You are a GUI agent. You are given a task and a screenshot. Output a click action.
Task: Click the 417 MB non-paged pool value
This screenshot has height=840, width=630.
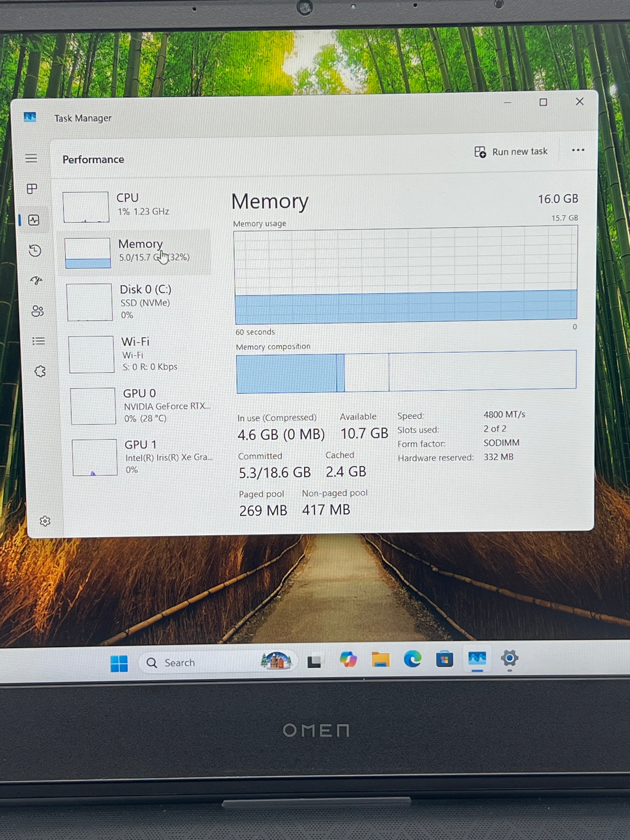coord(326,510)
